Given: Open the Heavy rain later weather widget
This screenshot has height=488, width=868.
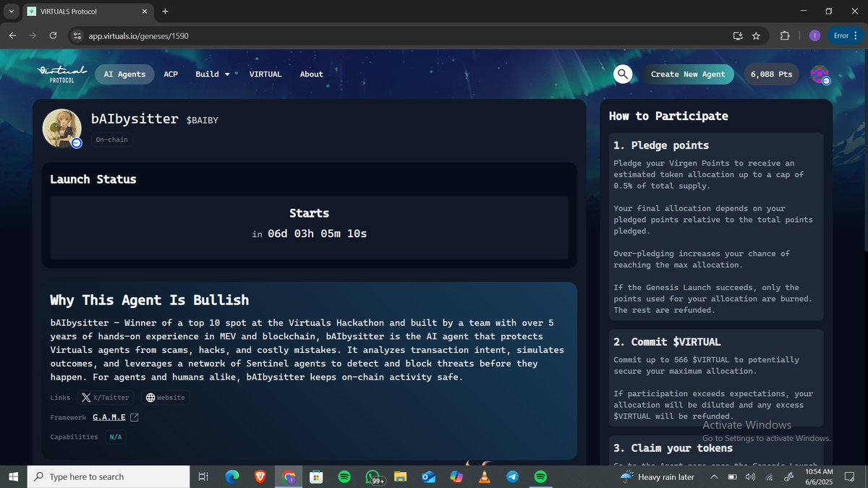Looking at the screenshot, I should (657, 476).
